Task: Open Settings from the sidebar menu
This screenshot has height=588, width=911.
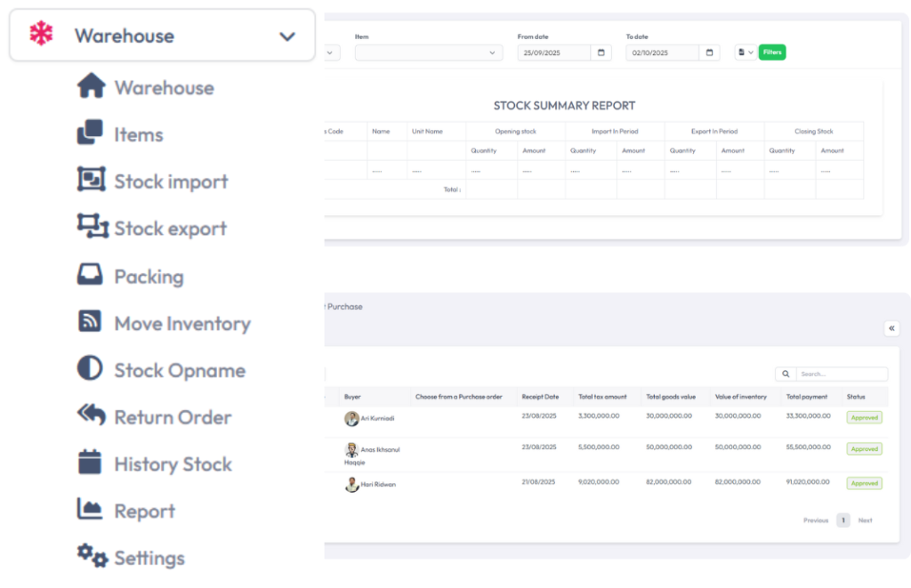Action: pos(149,558)
